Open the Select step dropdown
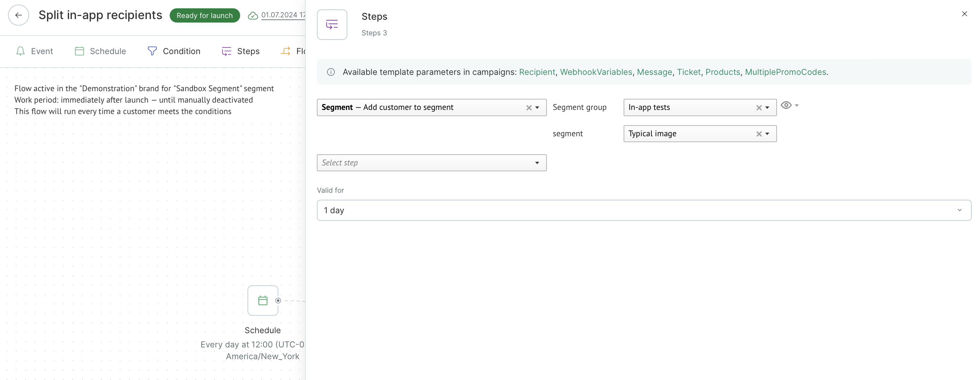 coord(431,163)
